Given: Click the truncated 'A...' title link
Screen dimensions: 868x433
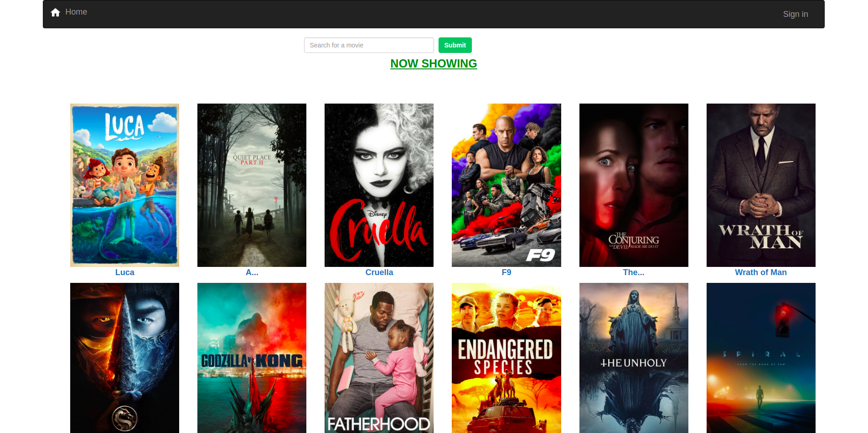Looking at the screenshot, I should click(252, 272).
